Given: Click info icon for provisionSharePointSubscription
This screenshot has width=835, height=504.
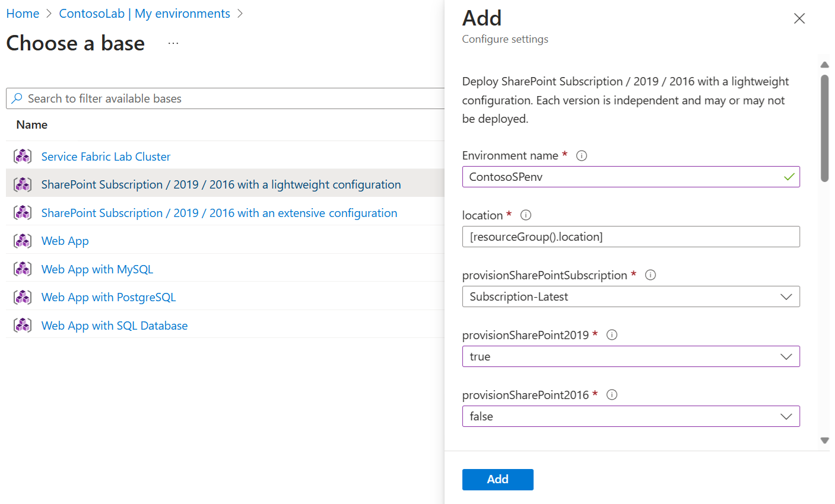Looking at the screenshot, I should [650, 275].
